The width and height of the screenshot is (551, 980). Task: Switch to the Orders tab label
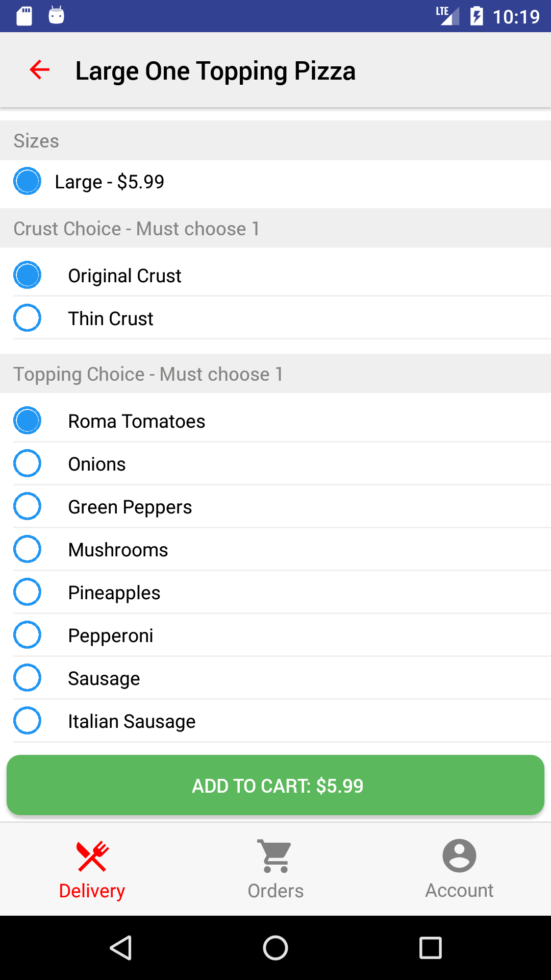275,891
